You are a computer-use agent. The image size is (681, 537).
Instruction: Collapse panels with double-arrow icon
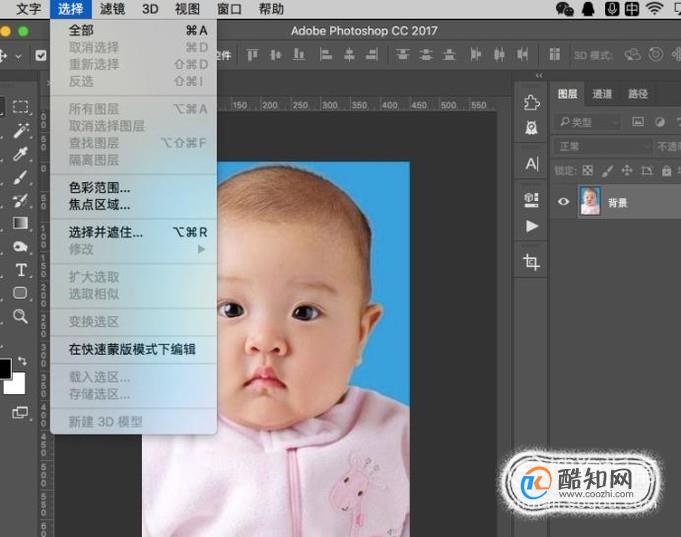click(539, 76)
